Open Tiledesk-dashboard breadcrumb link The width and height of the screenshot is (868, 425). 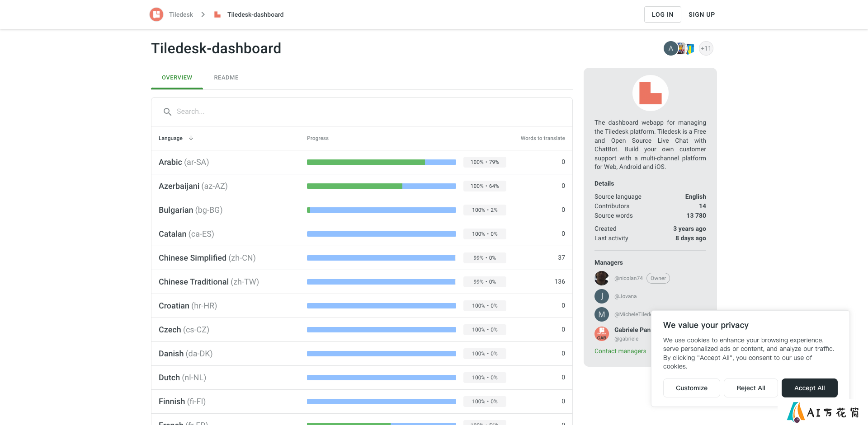click(255, 14)
